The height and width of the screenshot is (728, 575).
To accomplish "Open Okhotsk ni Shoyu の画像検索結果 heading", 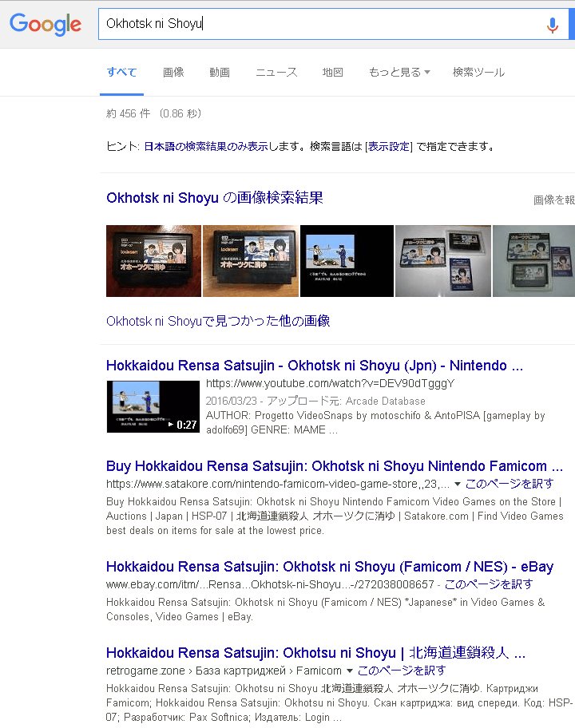I will pyautogui.click(x=215, y=198).
